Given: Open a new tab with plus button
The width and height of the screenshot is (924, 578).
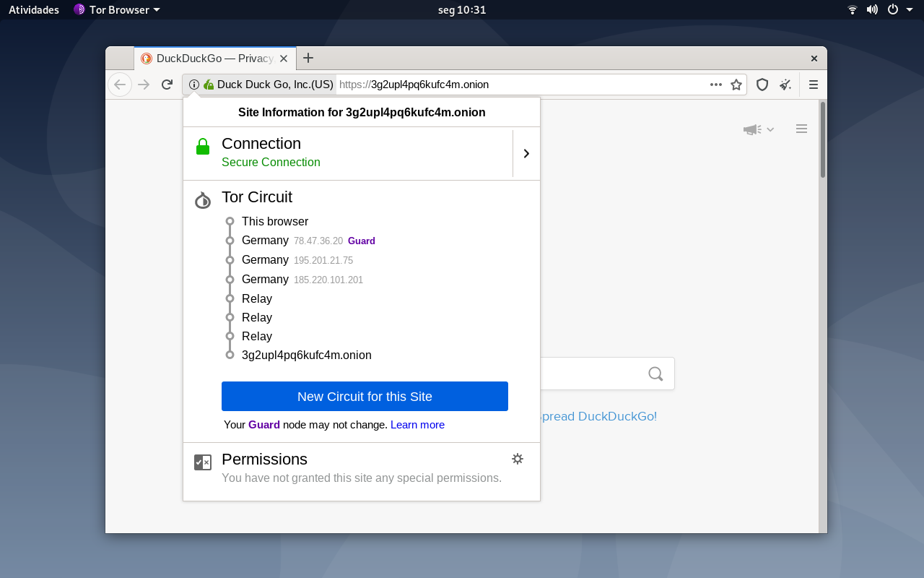Looking at the screenshot, I should coord(308,58).
